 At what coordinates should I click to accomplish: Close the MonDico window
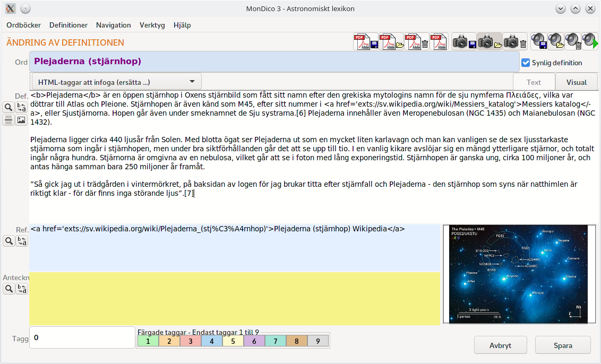click(x=590, y=8)
